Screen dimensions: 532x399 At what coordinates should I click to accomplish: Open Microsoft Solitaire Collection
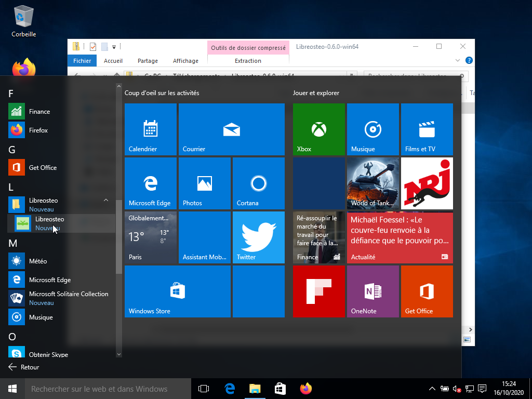pos(61,298)
